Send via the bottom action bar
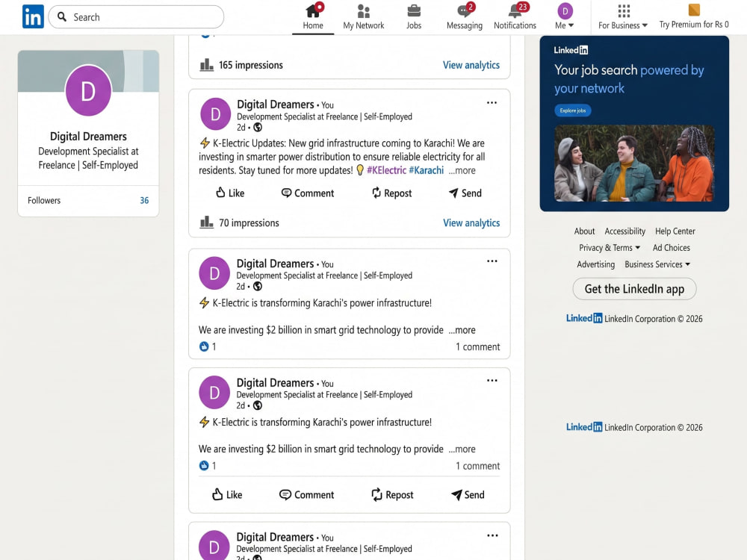The image size is (747, 560). click(x=468, y=495)
